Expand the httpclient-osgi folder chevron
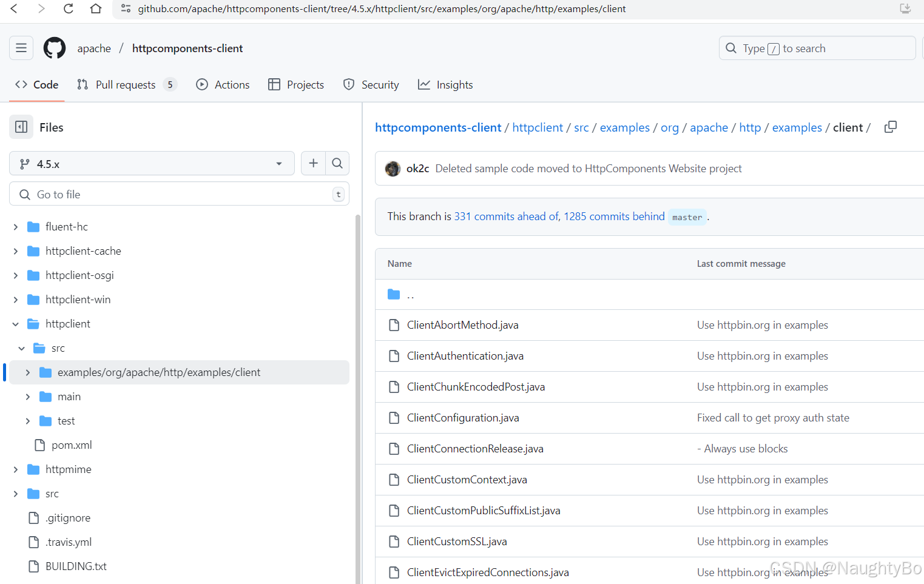This screenshot has width=924, height=584. (16, 275)
